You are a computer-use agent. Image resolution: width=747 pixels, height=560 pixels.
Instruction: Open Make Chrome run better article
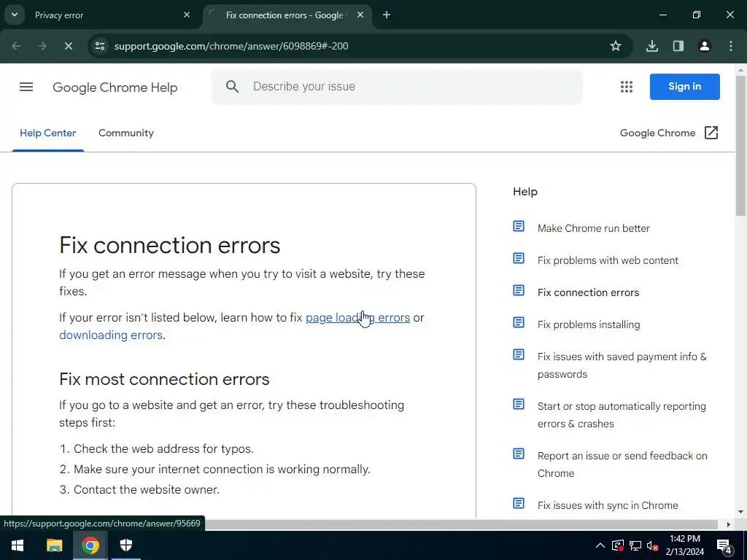click(x=594, y=228)
